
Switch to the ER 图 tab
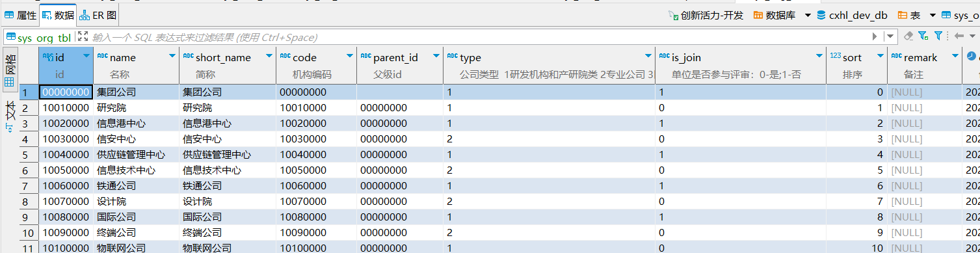(98, 15)
